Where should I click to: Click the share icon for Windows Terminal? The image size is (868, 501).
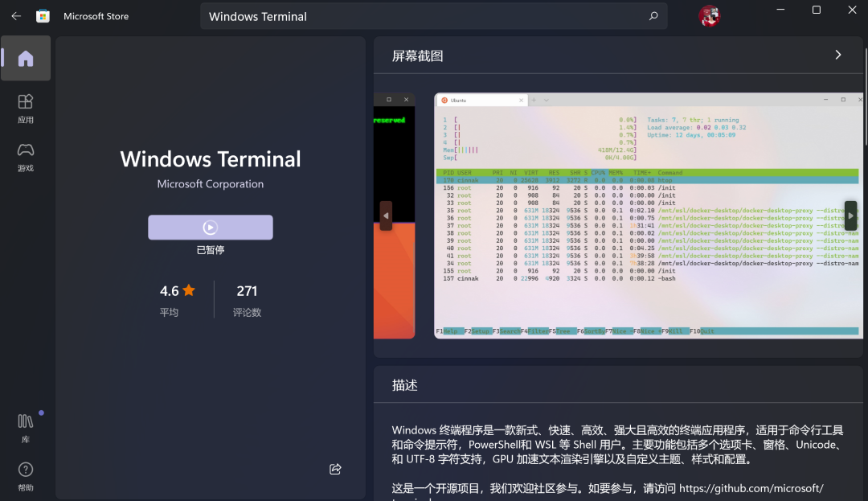coord(335,469)
